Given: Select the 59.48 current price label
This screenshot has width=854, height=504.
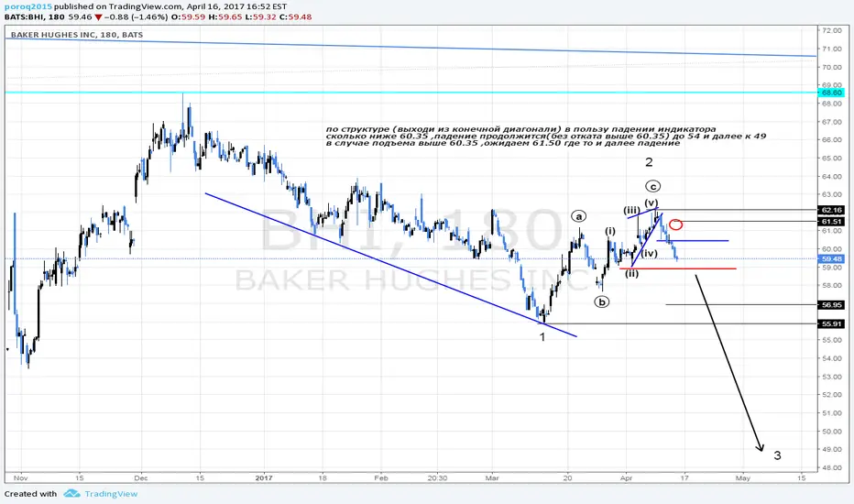Looking at the screenshot, I should click(x=832, y=259).
